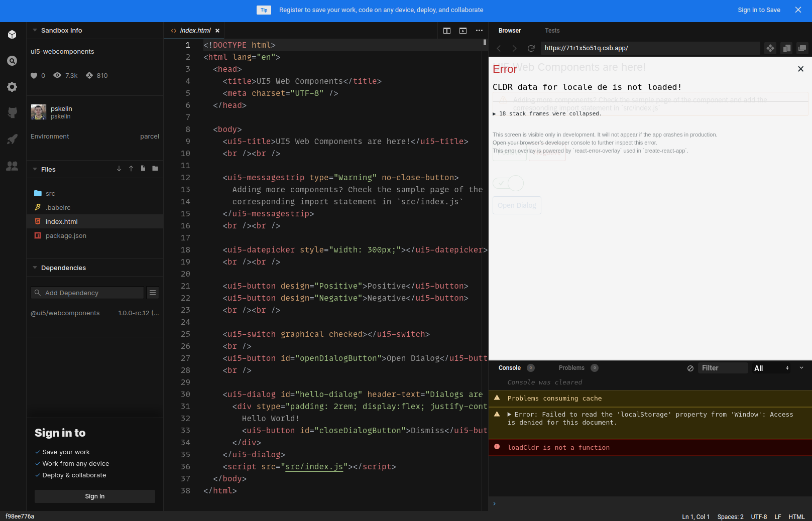Toggle the like heart on the sandbox
Viewport: 812px width, 521px height.
click(x=34, y=75)
